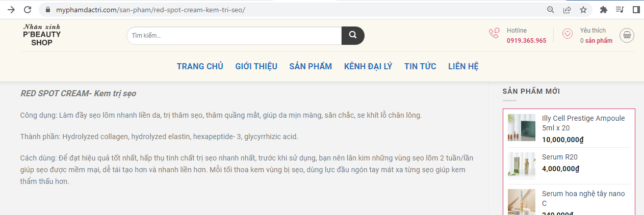
Task: Open the media controls playlist icon
Action: [x=620, y=10]
